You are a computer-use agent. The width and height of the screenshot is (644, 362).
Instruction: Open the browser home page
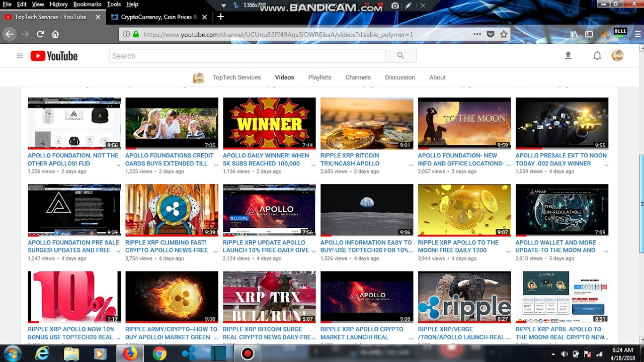tap(55, 34)
